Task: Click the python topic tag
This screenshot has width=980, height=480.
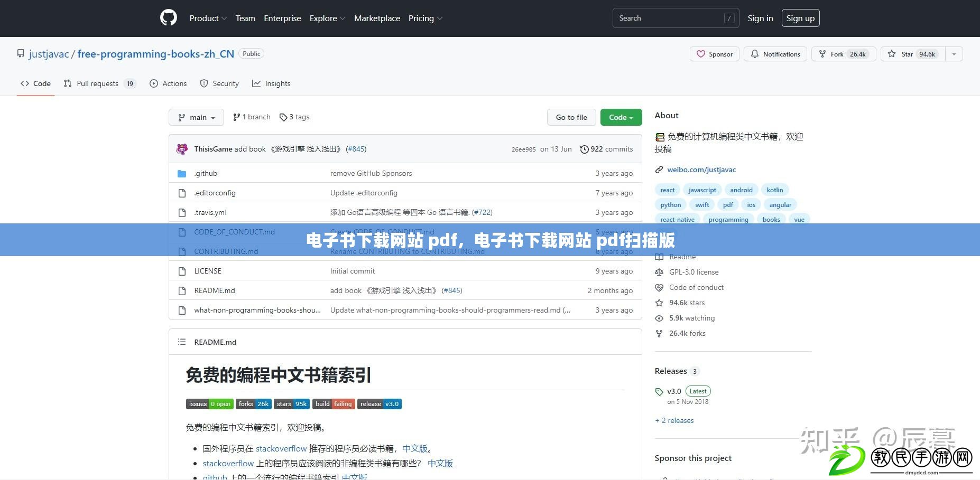Action: click(670, 204)
